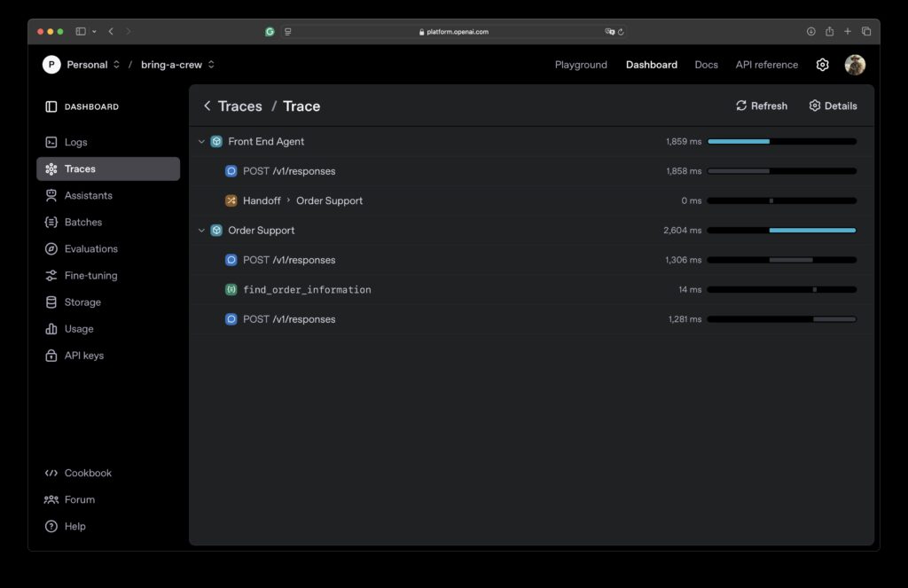Click the Help question mark icon

coord(51,526)
